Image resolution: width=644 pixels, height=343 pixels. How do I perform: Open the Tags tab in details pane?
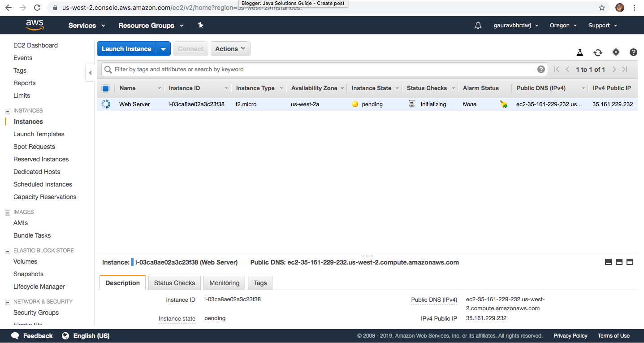coord(260,283)
